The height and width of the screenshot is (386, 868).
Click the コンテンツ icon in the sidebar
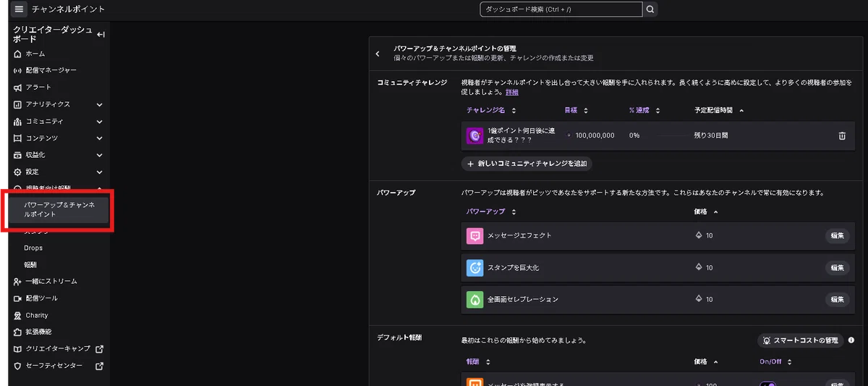click(x=18, y=138)
